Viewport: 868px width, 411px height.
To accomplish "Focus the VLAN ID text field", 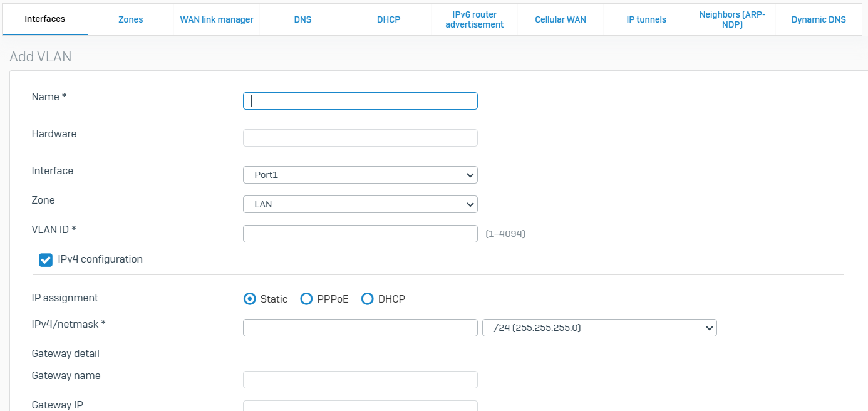I will (360, 234).
